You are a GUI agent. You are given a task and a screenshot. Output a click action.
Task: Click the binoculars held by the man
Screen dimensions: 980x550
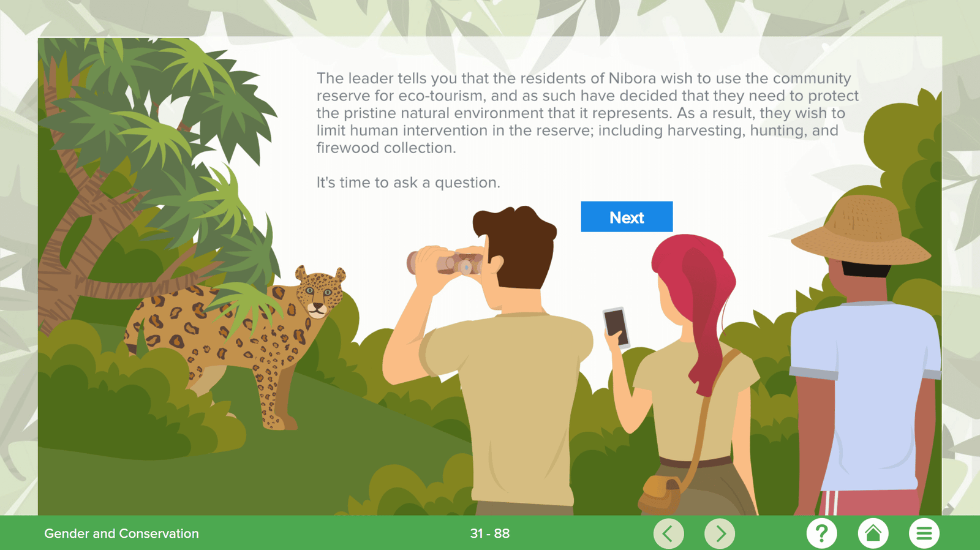(x=446, y=263)
